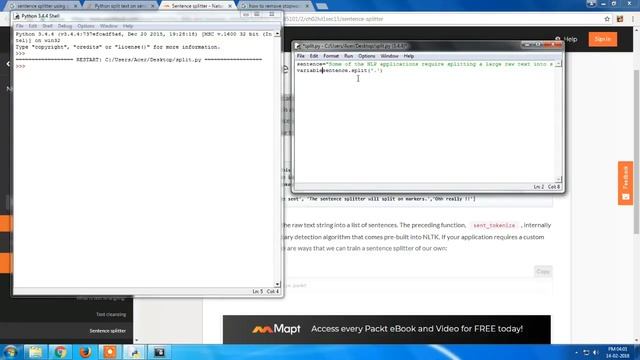Click the volume icon in system tray
The height and width of the screenshot is (360, 640).
click(x=596, y=352)
